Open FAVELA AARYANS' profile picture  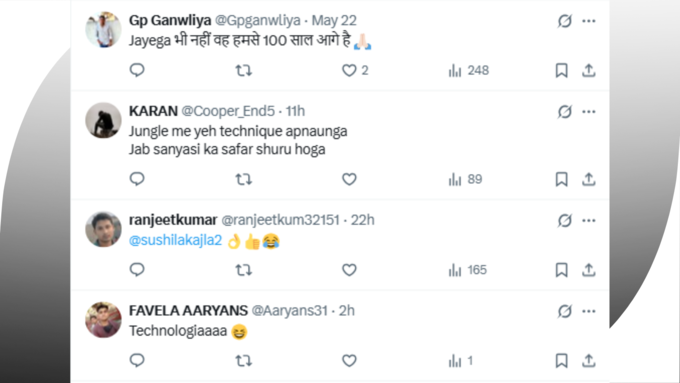click(103, 320)
